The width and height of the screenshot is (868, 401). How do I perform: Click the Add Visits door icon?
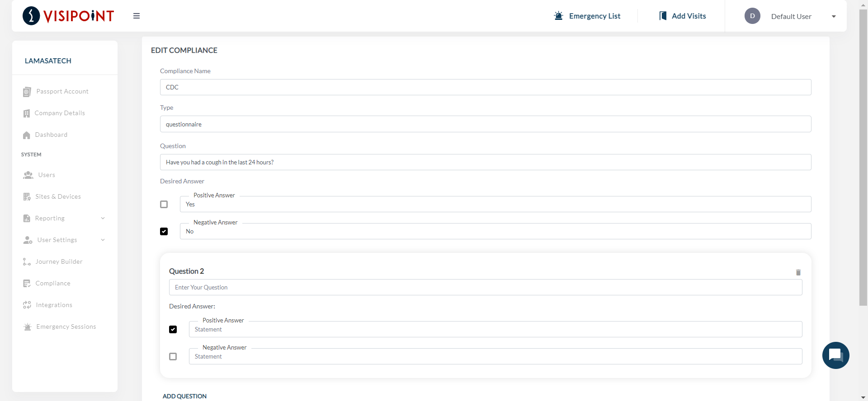click(x=663, y=16)
